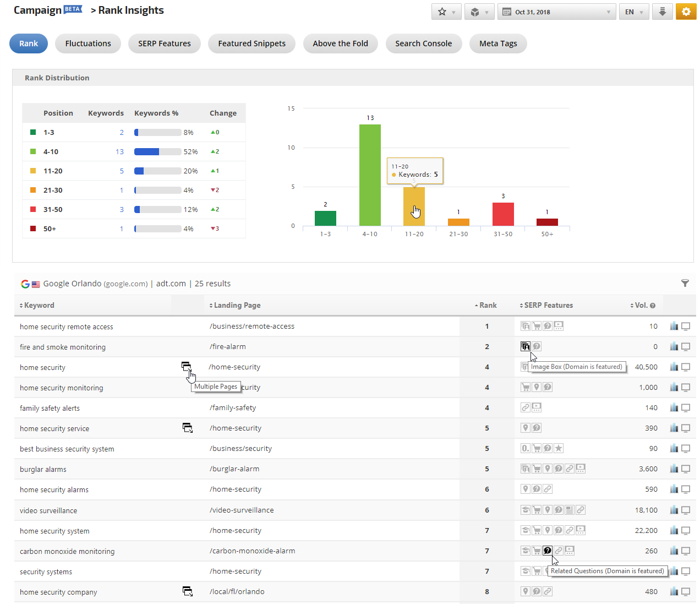Open the Featured Snippets tab

point(251,43)
